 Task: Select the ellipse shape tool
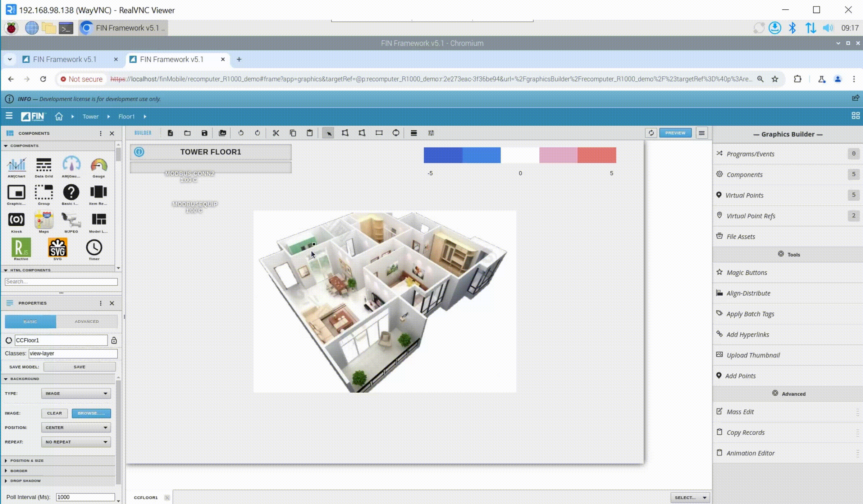coord(396,133)
